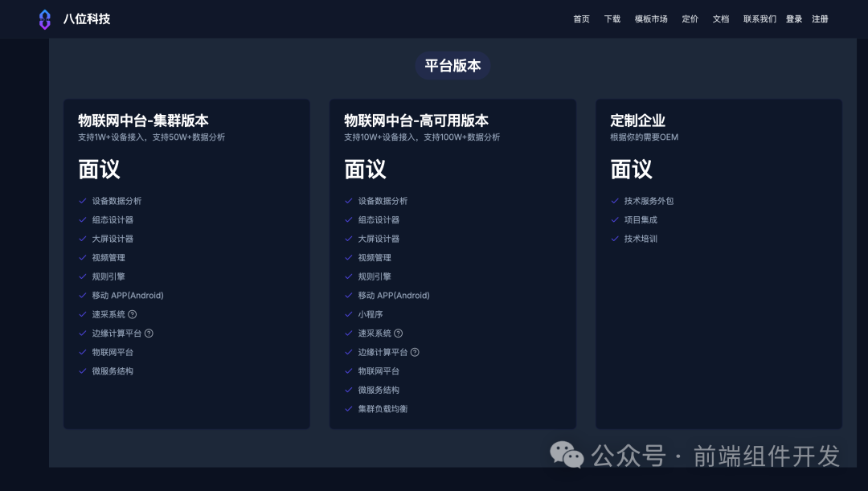Click question mark beside 速采系统 in 高可用版本

(399, 333)
